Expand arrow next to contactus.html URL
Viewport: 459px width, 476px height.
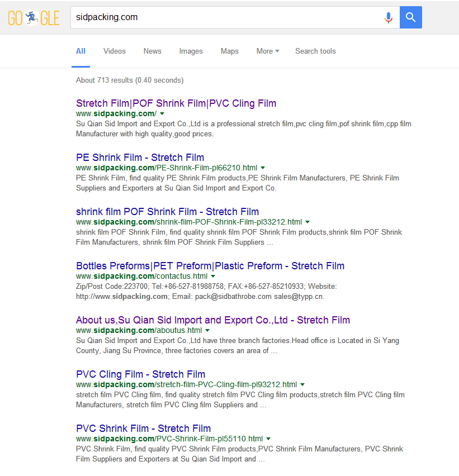coord(213,276)
